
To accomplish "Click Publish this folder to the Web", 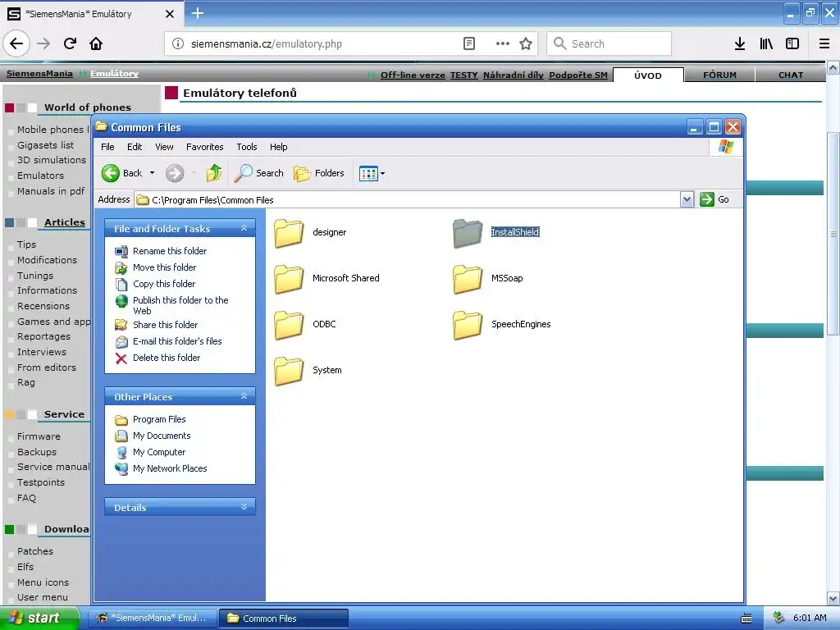I will point(180,305).
